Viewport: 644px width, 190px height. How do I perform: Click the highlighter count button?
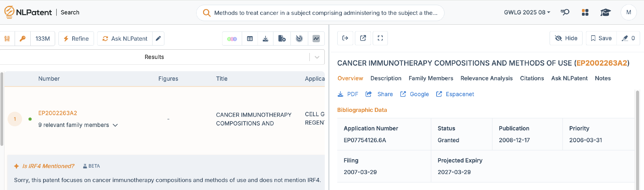point(628,38)
